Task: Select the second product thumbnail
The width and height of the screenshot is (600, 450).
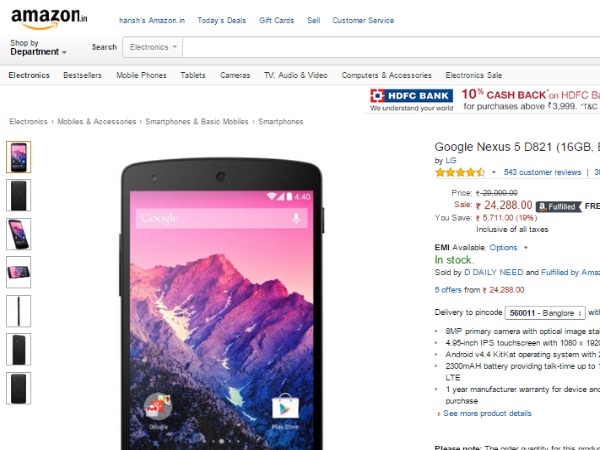Action: coord(18,195)
